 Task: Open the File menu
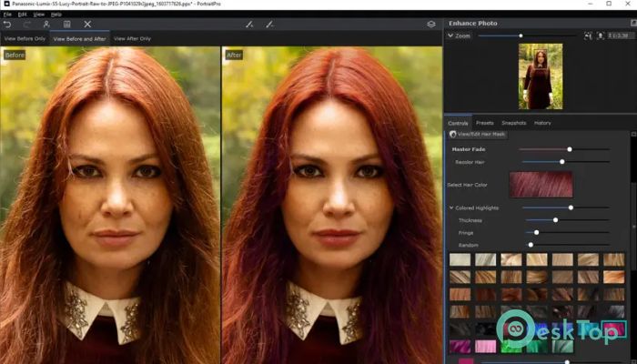click(x=7, y=15)
